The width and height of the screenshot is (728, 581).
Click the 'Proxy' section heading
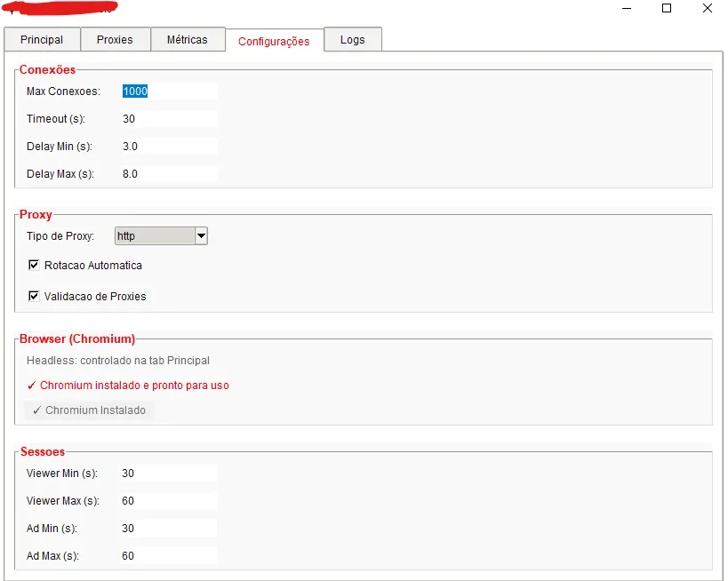(x=36, y=215)
